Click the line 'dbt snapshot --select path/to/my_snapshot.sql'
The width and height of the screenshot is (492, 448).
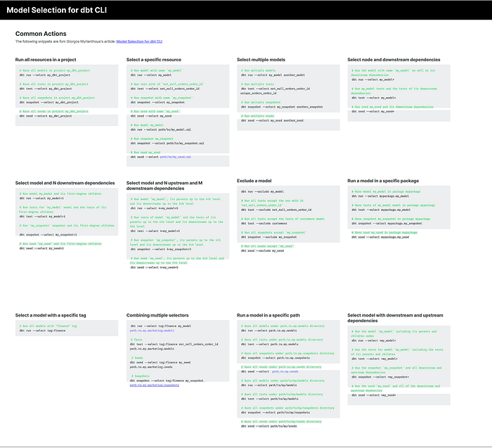coord(167,143)
